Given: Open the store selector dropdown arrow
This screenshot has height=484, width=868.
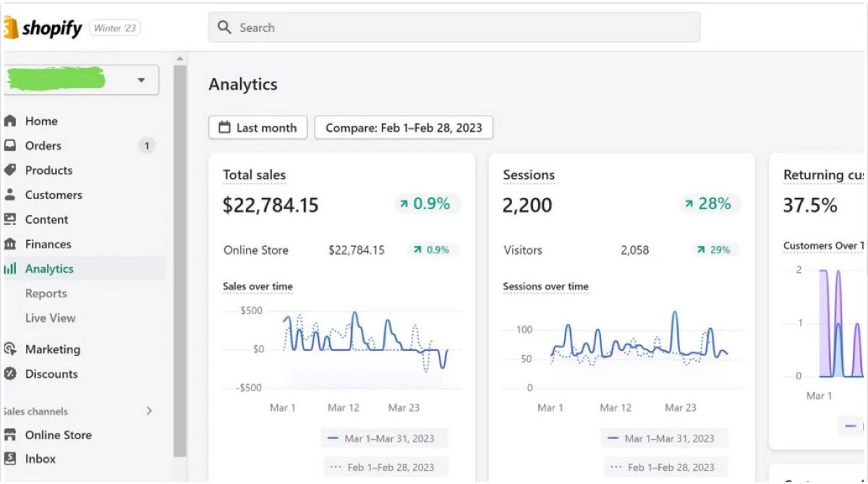Looking at the screenshot, I should point(141,80).
